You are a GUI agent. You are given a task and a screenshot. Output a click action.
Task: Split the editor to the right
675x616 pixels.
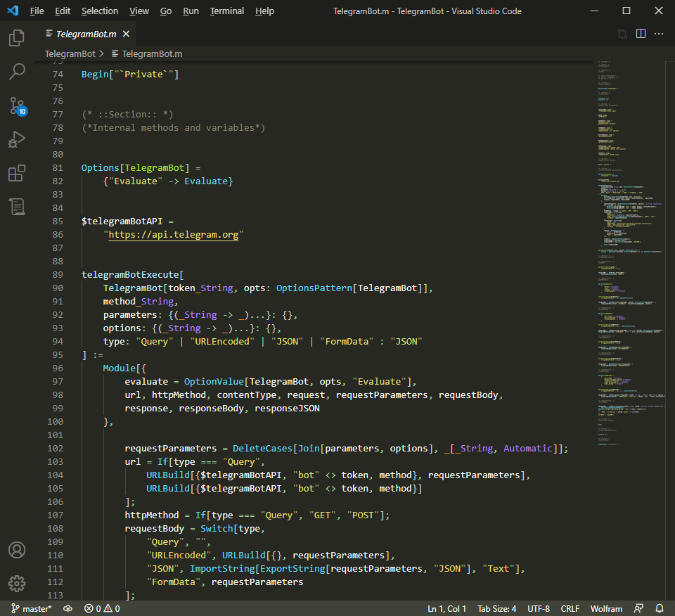click(x=641, y=34)
